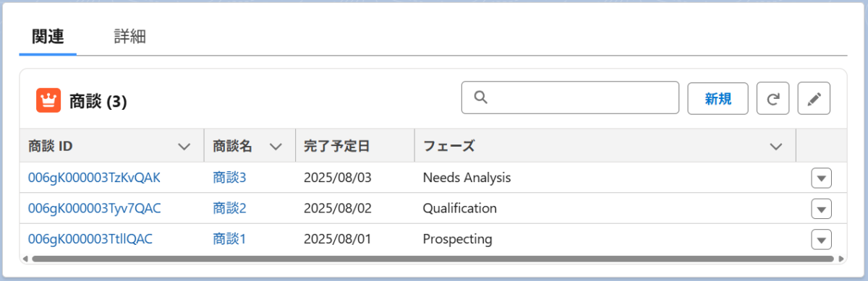Select the 関連 tab
Viewport: 868px width, 281px height.
click(x=48, y=37)
